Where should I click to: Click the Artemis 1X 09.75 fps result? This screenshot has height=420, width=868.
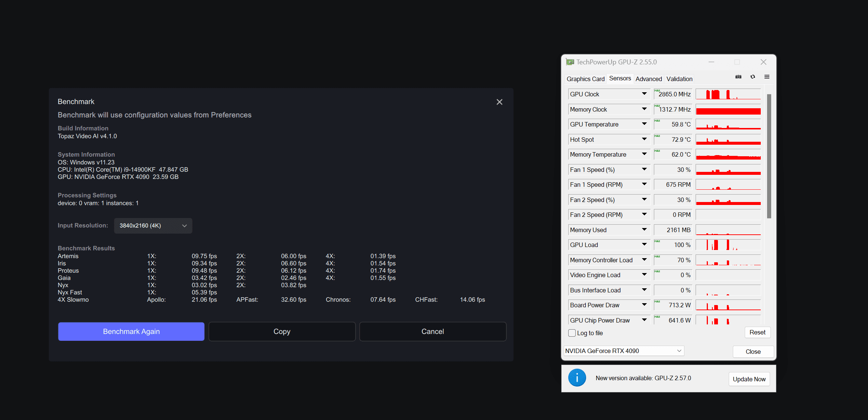[x=204, y=256]
